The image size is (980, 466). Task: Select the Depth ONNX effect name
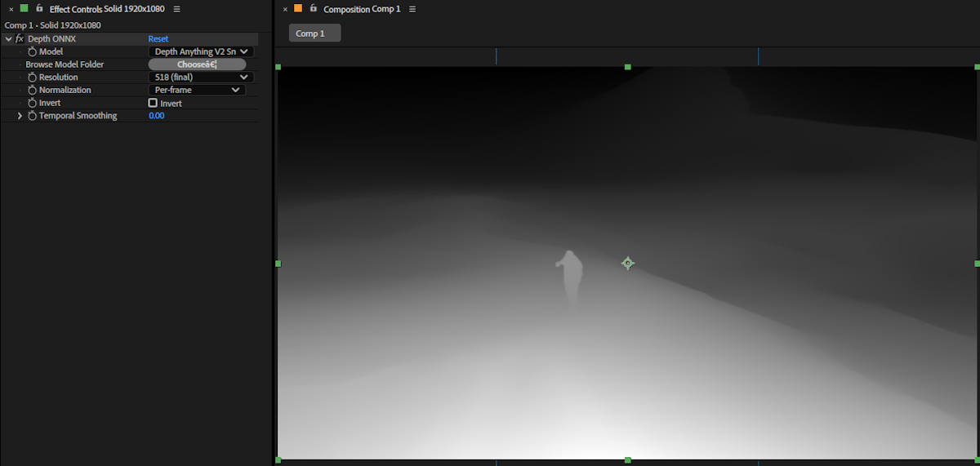(51, 39)
